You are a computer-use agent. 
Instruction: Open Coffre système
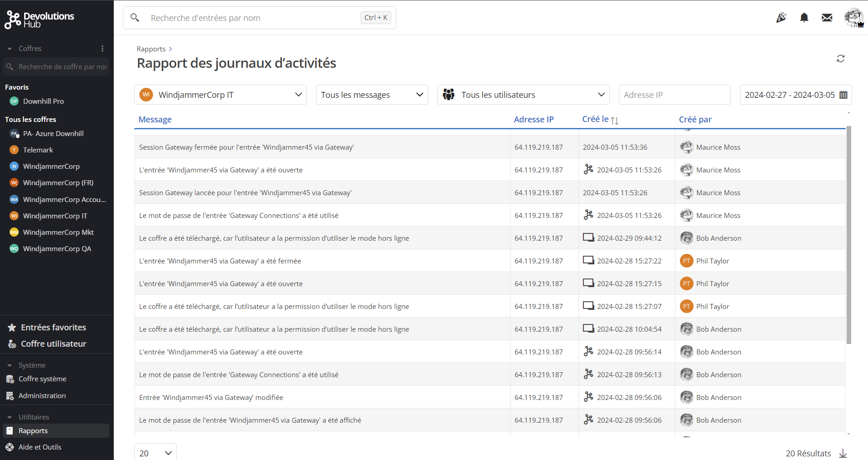pos(42,379)
